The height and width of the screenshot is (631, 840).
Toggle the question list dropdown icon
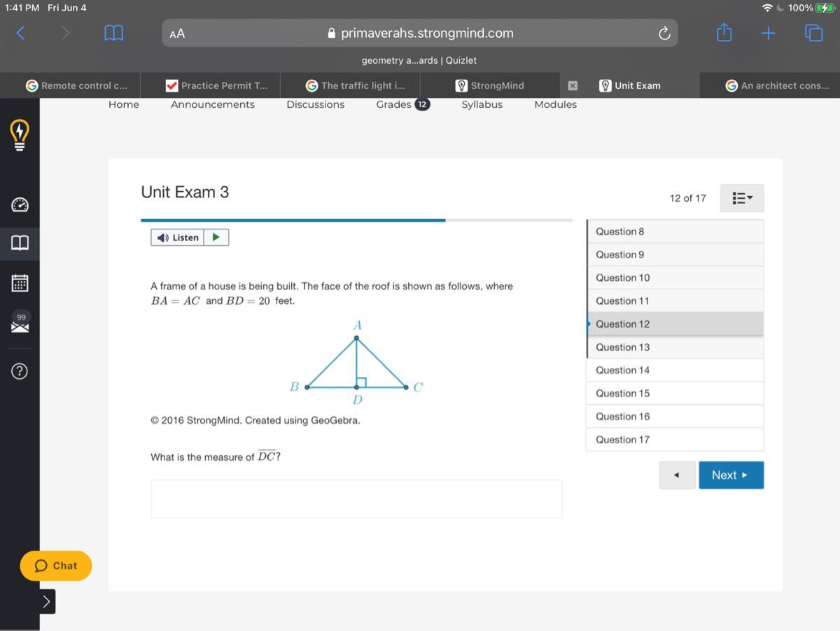(x=742, y=198)
